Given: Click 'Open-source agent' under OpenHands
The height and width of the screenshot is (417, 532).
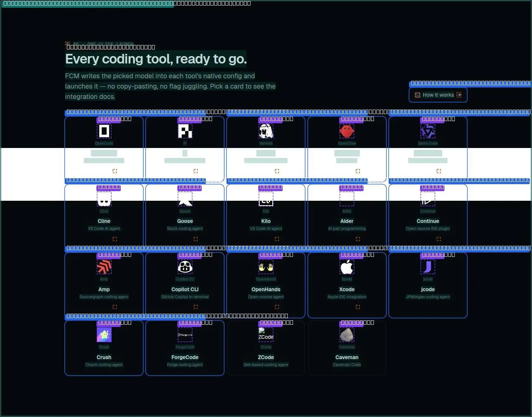Looking at the screenshot, I should (x=266, y=297).
